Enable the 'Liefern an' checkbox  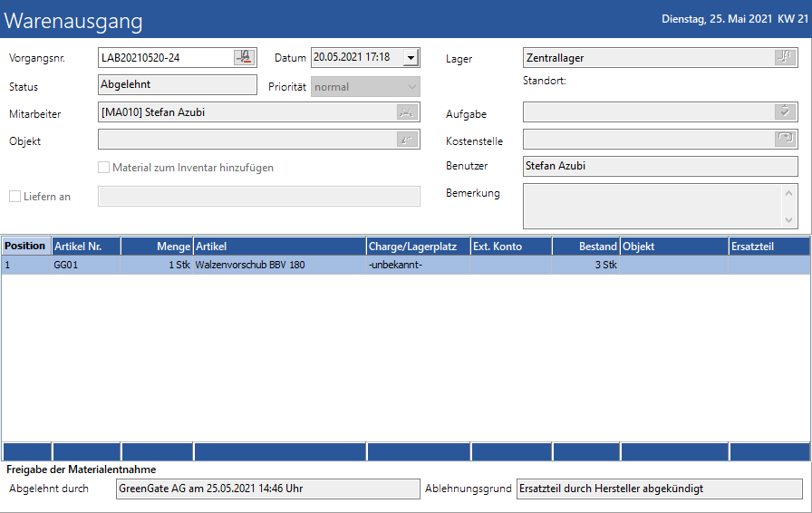15,197
